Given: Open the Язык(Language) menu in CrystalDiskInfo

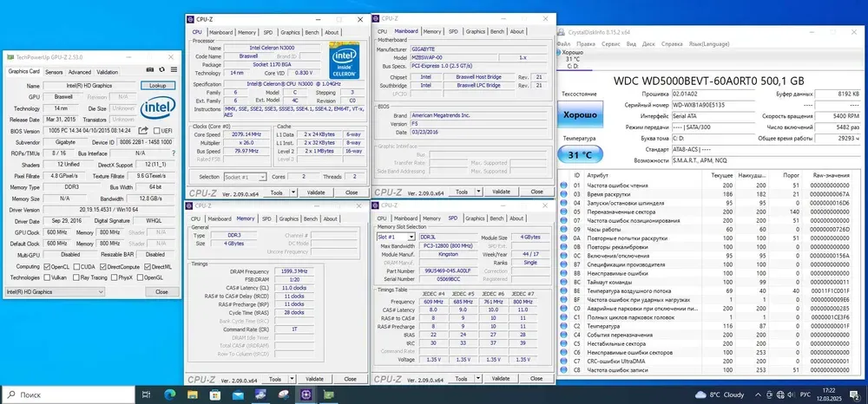Looking at the screenshot, I should (x=709, y=43).
